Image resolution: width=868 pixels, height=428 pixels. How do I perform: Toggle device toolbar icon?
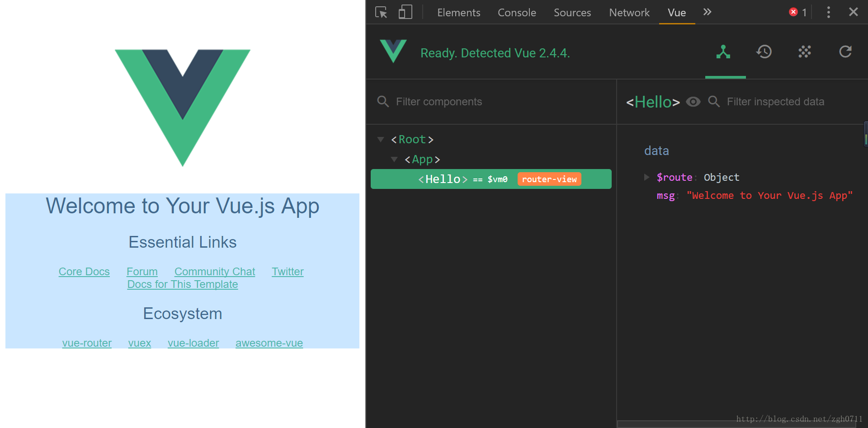405,12
